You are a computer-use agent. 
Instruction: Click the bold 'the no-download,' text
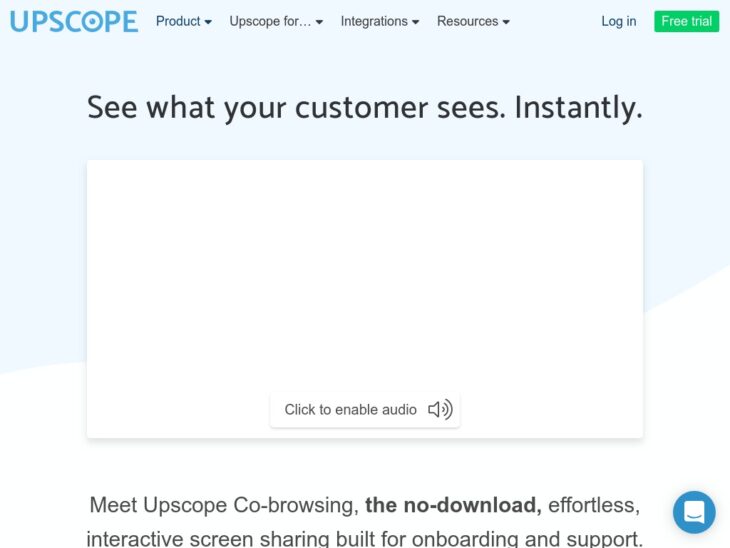453,505
